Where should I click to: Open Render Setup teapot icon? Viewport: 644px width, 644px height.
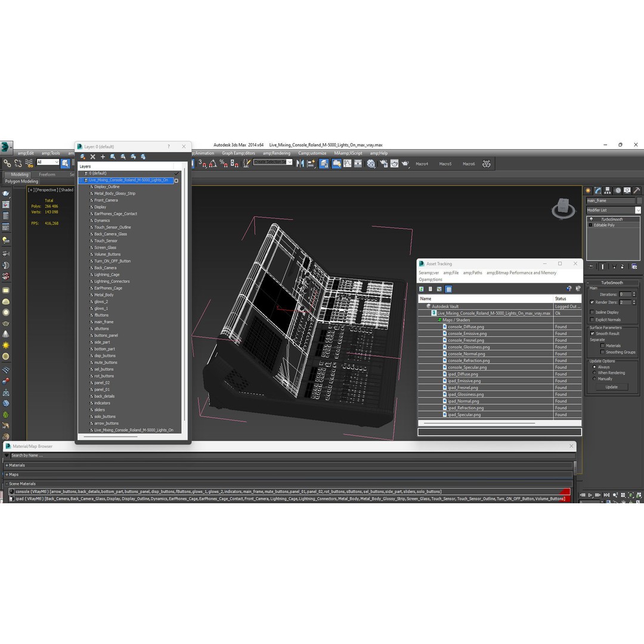[x=383, y=163]
